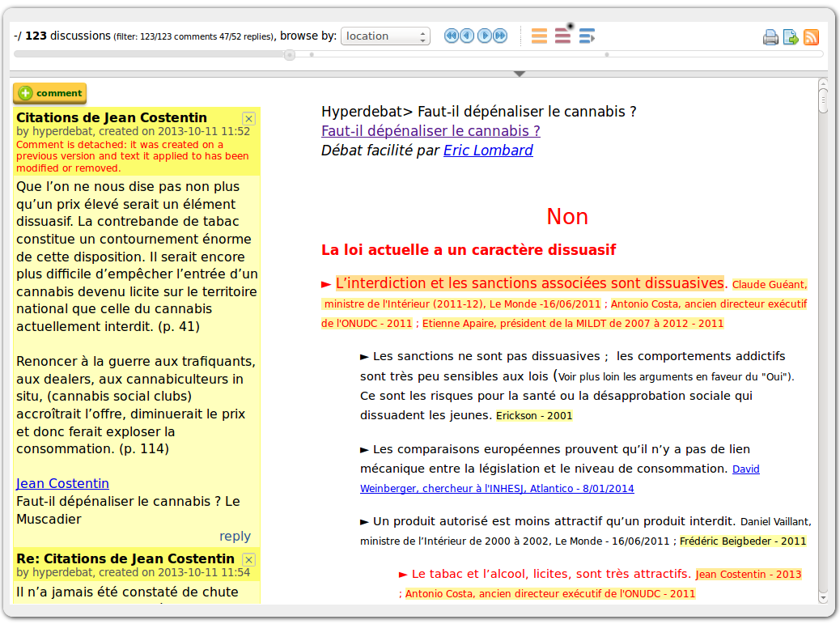The image size is (840, 624).
Task: Click the La loi actuelle a un caractère dissuasif heading
Action: point(469,250)
